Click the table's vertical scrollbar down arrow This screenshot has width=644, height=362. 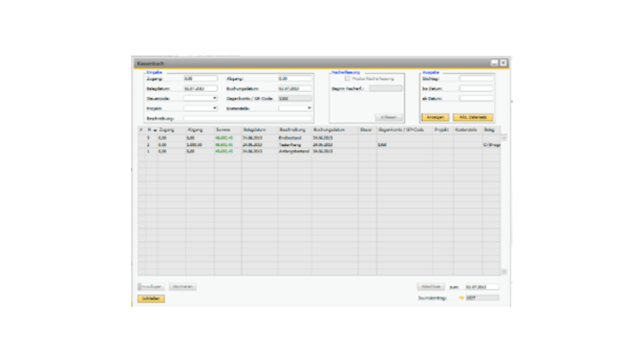click(504, 271)
